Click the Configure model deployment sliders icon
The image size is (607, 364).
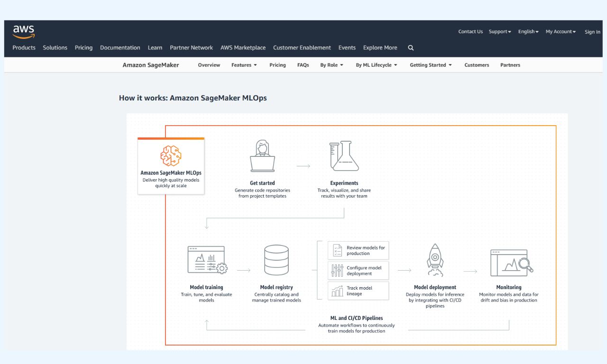coord(337,271)
